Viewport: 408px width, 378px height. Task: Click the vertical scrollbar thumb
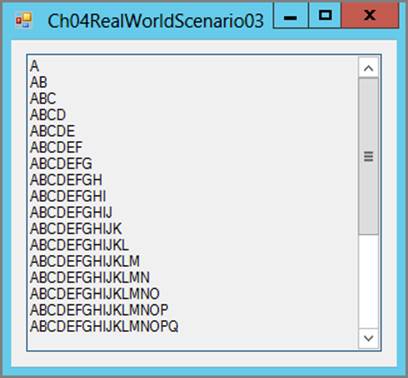(x=368, y=157)
